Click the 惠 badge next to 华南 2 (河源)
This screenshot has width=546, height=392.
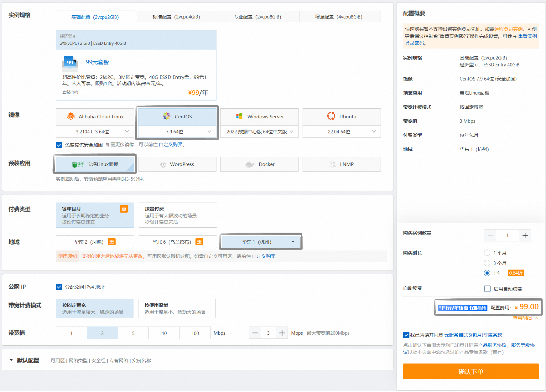point(112,242)
